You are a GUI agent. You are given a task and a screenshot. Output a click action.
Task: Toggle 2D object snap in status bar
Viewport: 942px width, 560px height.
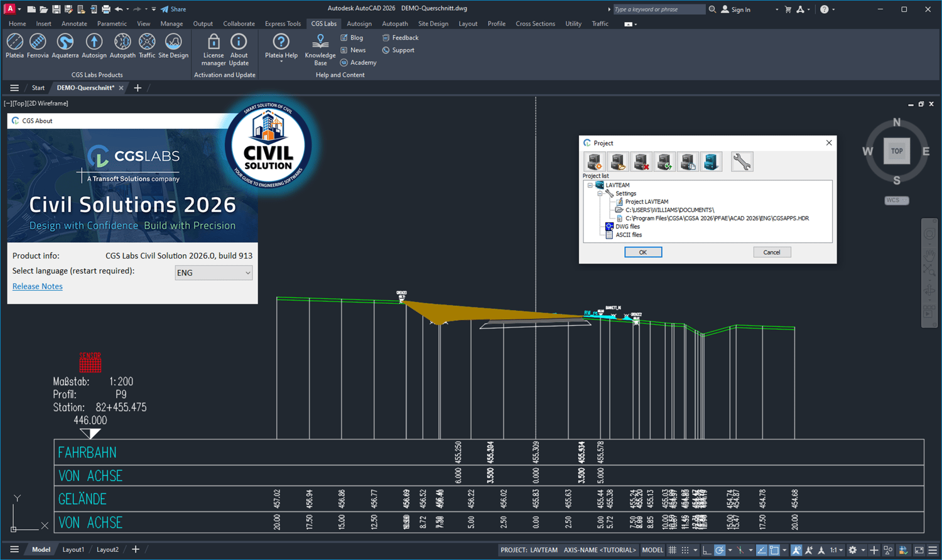pyautogui.click(x=774, y=550)
